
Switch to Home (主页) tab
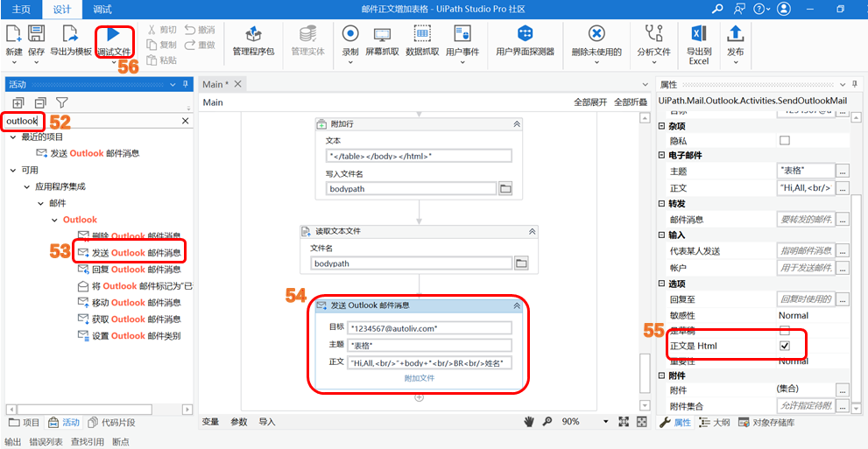(x=21, y=9)
